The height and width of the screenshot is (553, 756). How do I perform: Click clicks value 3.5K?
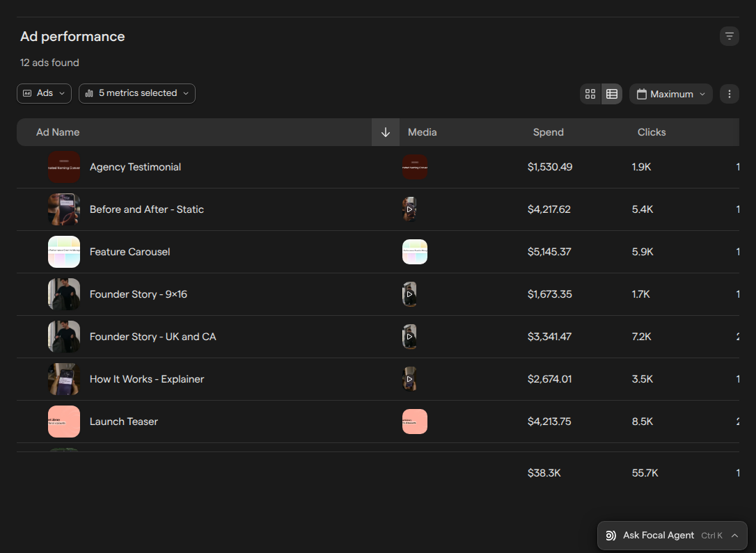click(643, 379)
